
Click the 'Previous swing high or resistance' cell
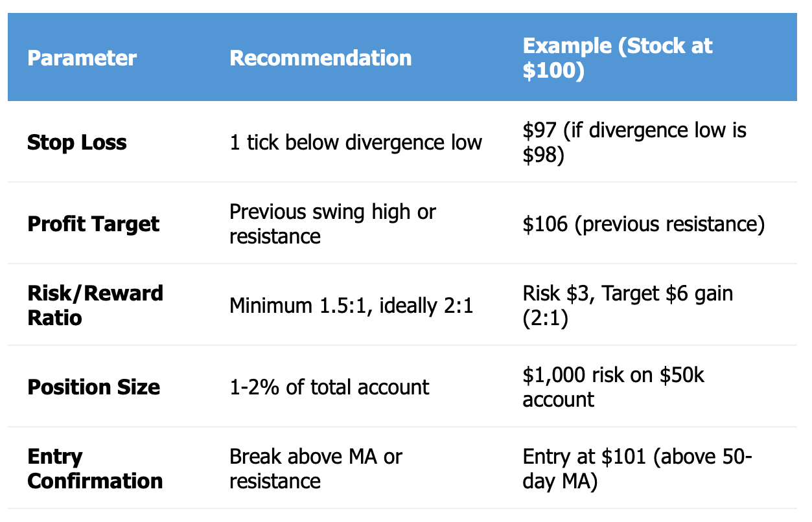tap(332, 224)
